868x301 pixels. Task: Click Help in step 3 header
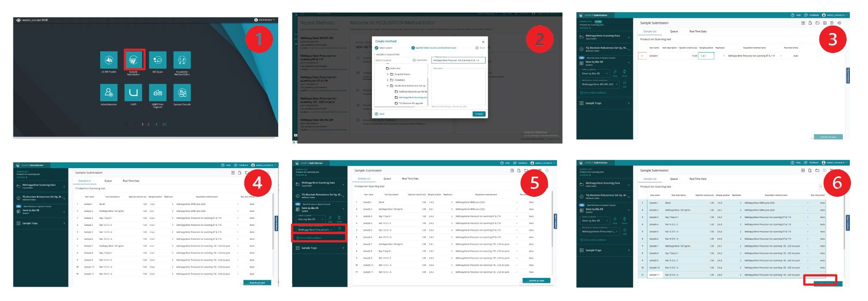(796, 15)
